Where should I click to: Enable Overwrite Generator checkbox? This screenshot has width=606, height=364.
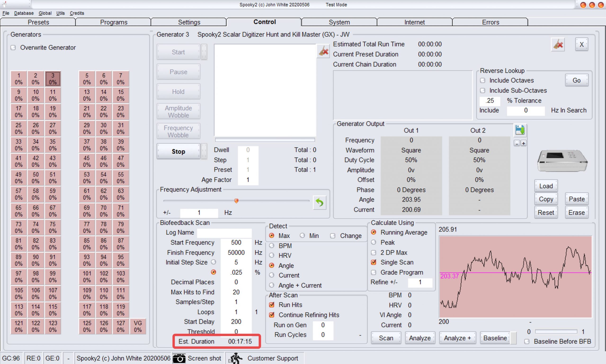tap(13, 48)
